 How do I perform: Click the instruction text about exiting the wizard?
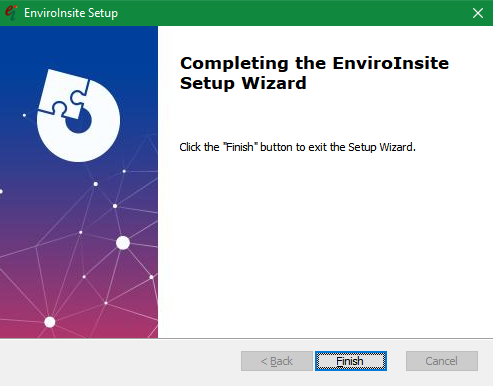(297, 147)
